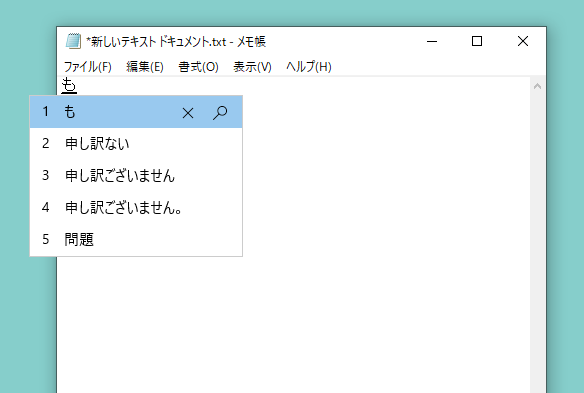Open the 表示(V) menu
This screenshot has width=584, height=393.
coord(252,67)
